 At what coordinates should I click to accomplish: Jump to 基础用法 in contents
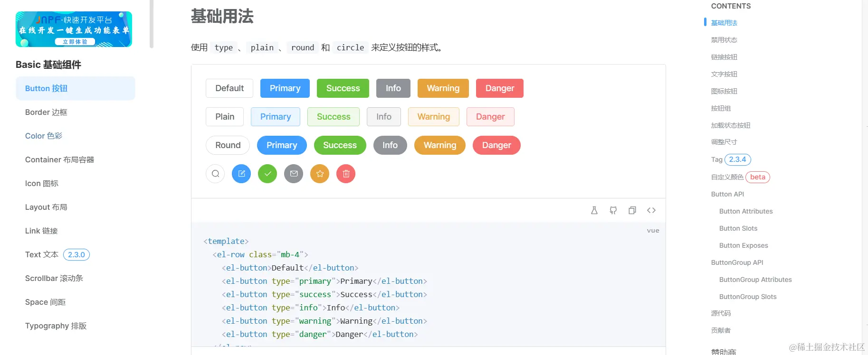pos(724,23)
